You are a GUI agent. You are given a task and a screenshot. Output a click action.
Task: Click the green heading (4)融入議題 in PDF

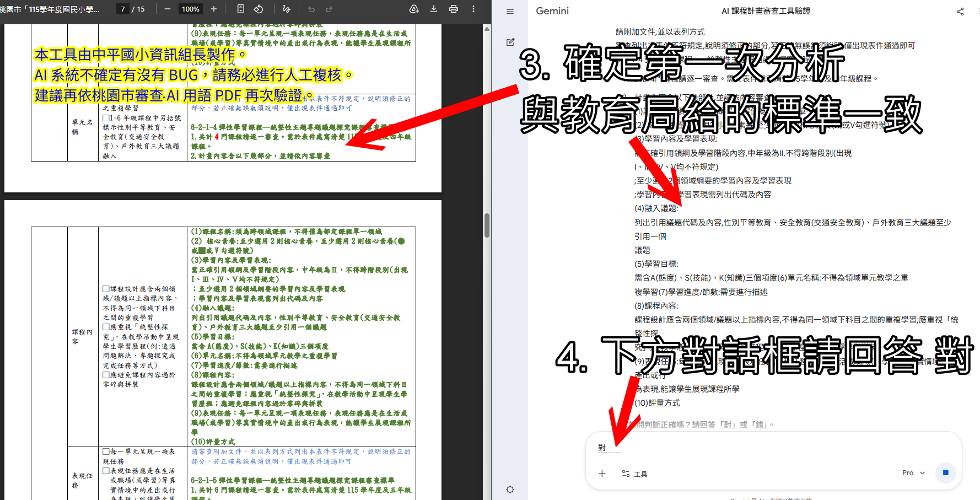tap(212, 308)
